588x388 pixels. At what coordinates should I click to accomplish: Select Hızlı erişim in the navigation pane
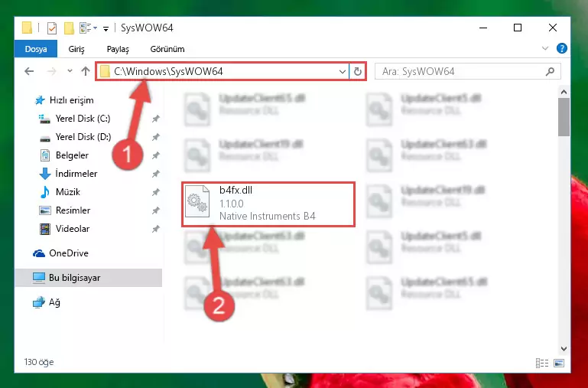71,100
